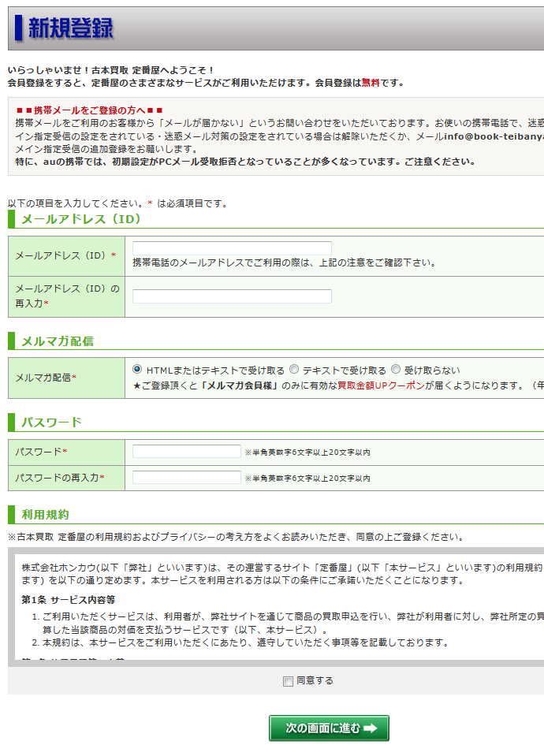Focus the email address re-entry field
The height and width of the screenshot is (756, 544).
232,296
